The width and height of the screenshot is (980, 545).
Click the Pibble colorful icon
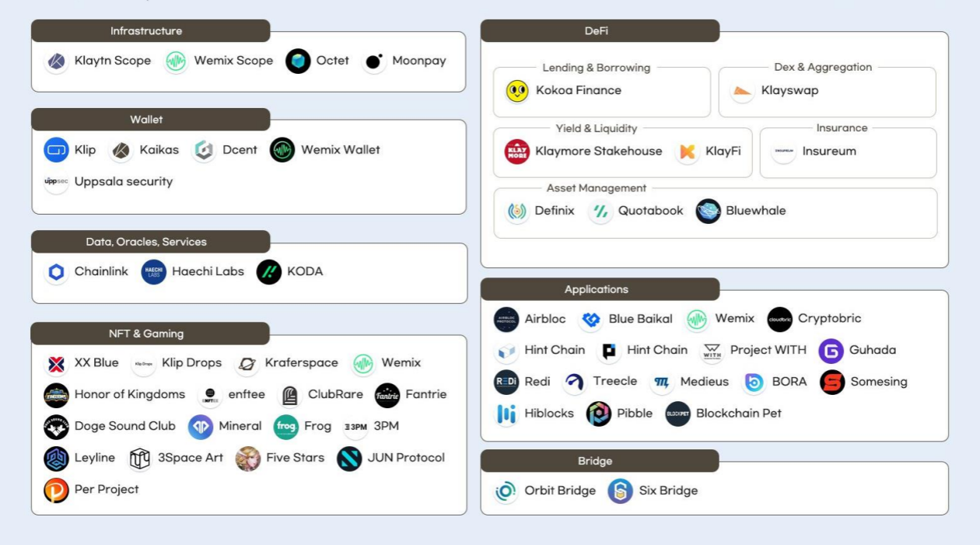point(599,414)
